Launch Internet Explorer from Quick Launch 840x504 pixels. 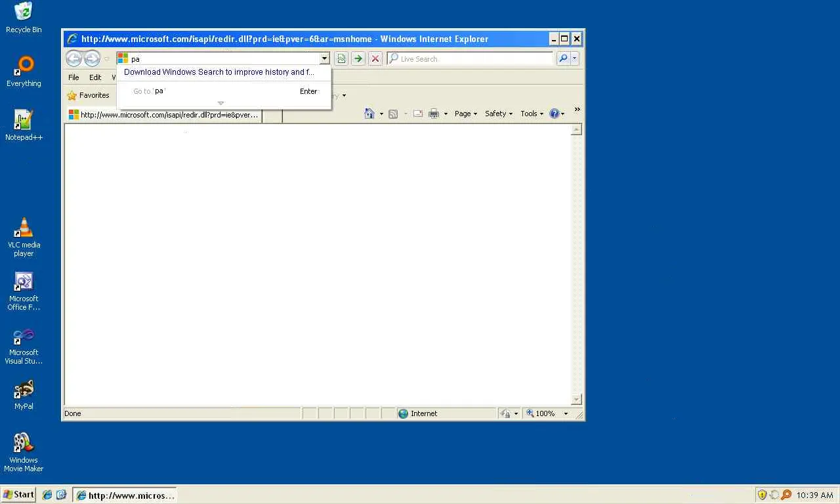click(47, 495)
